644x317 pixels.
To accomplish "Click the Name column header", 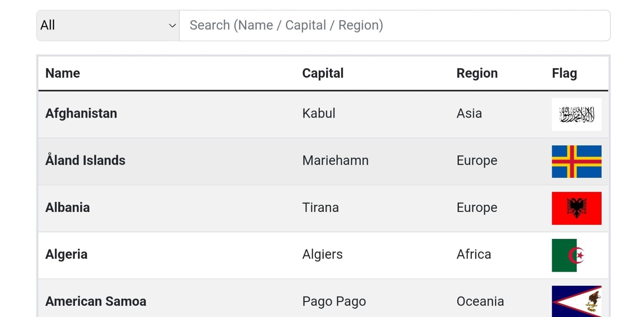I will tap(63, 73).
